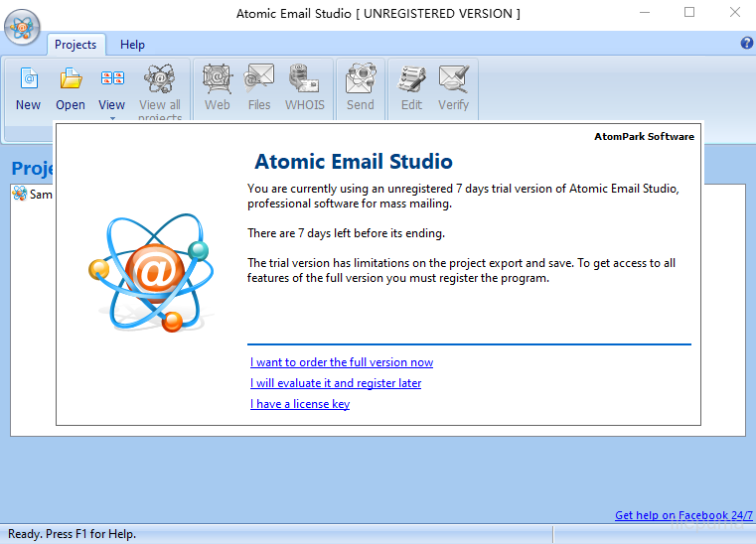Expand the View dropdown arrow
This screenshot has width=756, height=544.
tap(112, 118)
